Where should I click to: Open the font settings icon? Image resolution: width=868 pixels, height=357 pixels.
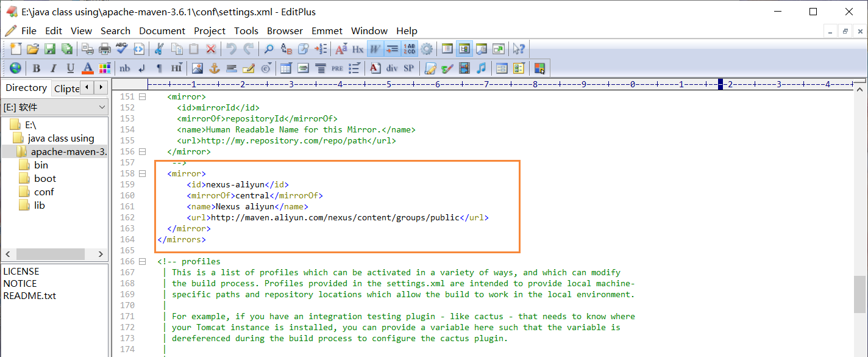point(341,49)
